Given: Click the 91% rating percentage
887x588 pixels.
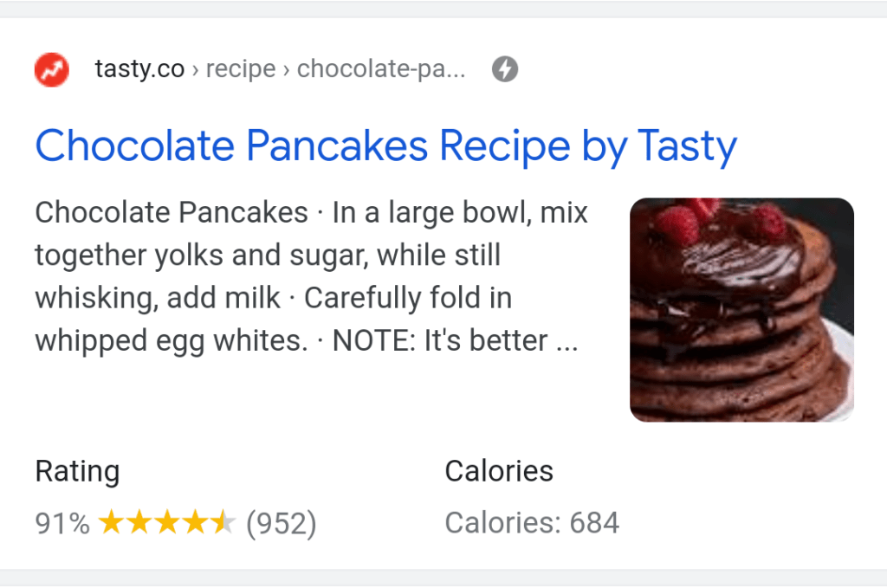Looking at the screenshot, I should coord(62,523).
